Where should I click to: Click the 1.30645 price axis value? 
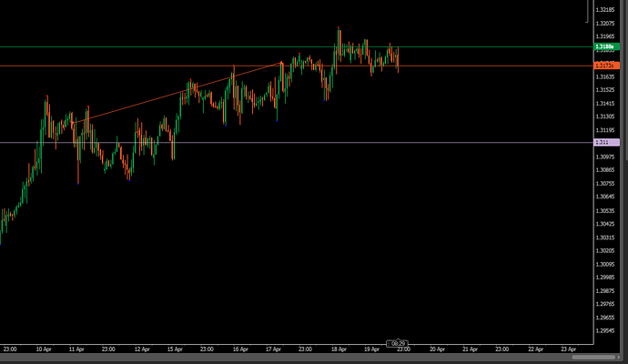click(605, 197)
